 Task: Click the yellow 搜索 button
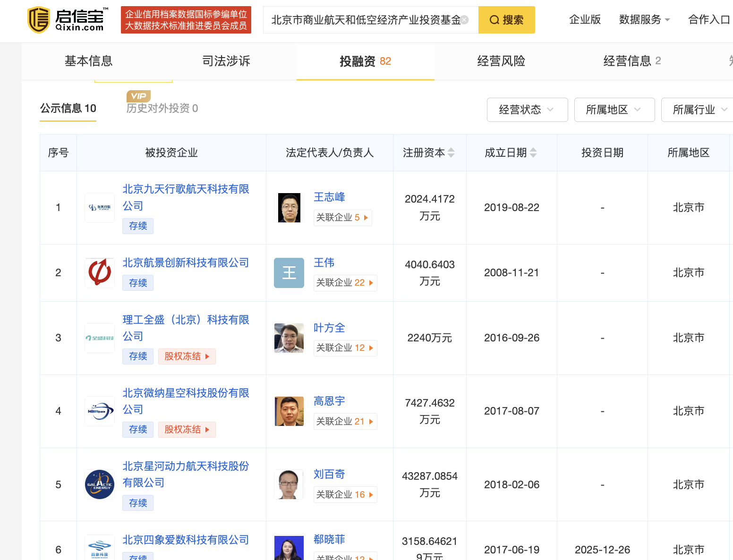pos(506,20)
